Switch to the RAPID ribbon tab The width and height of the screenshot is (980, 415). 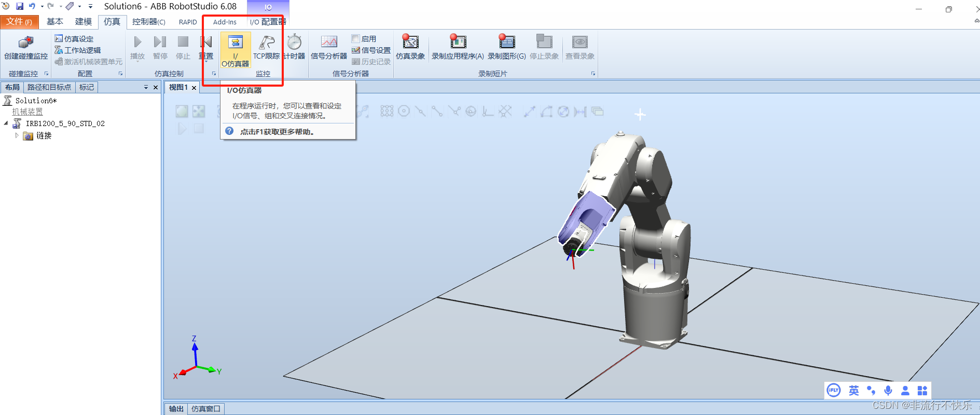tap(188, 22)
